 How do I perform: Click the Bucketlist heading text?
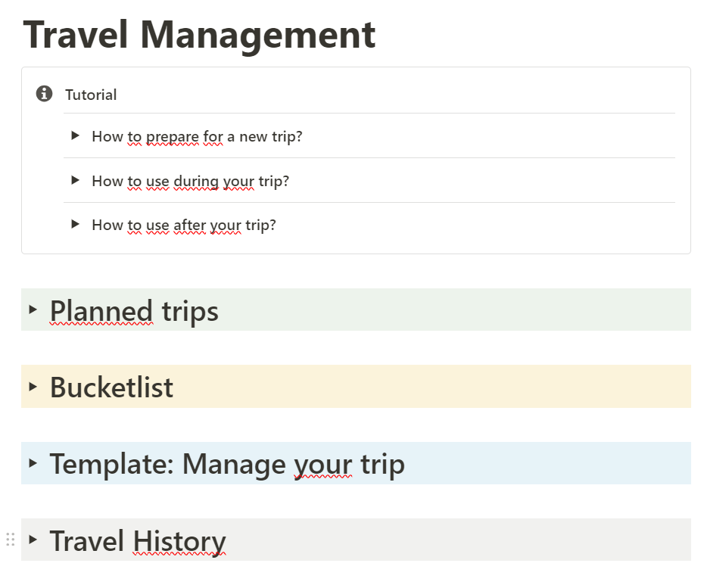coord(111,387)
